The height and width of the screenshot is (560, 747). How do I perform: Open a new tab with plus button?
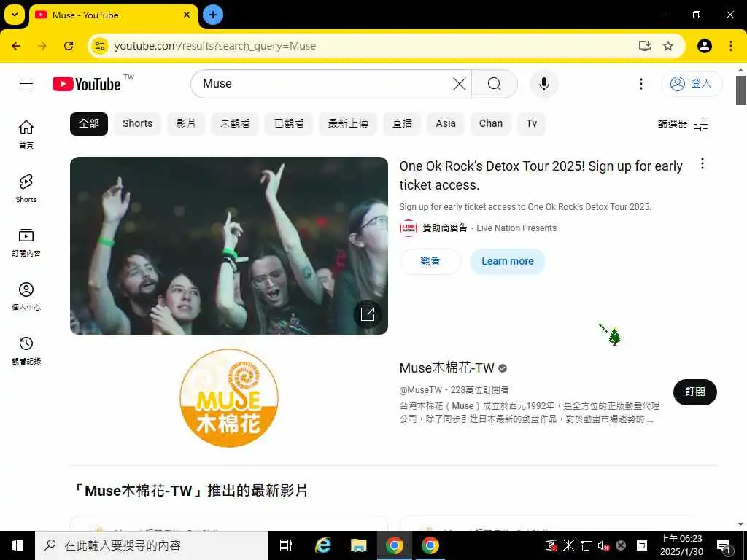[212, 15]
